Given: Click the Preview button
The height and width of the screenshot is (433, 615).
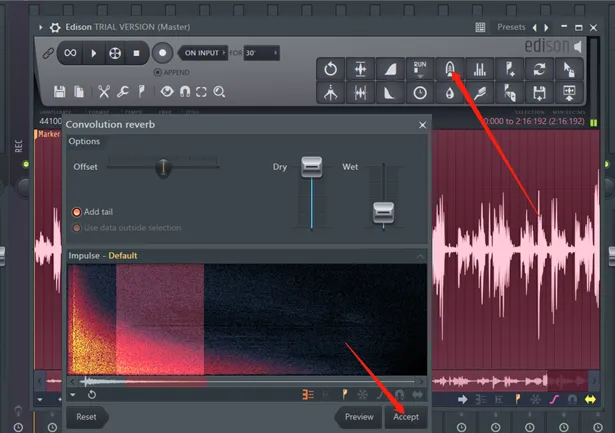Looking at the screenshot, I should click(358, 417).
